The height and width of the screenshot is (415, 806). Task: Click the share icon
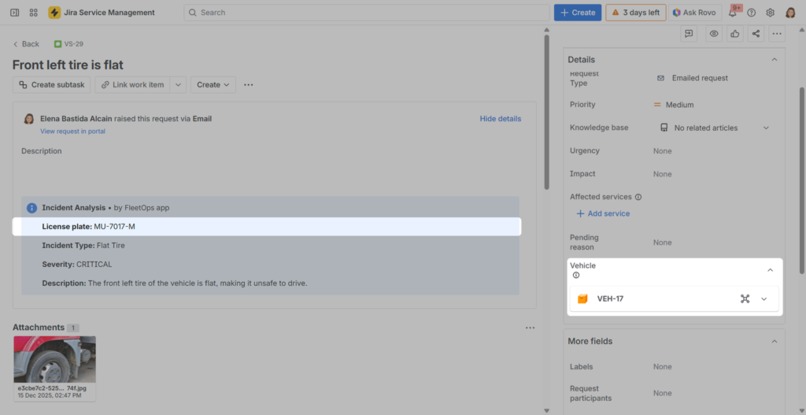(x=756, y=34)
